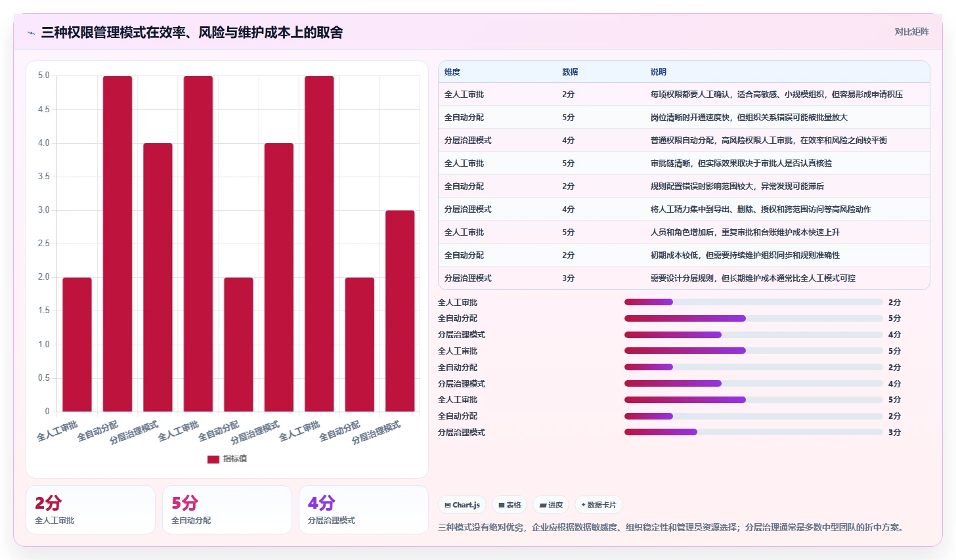Image resolution: width=956 pixels, height=560 pixels.
Task: Click the 说明 column header
Action: (x=659, y=72)
